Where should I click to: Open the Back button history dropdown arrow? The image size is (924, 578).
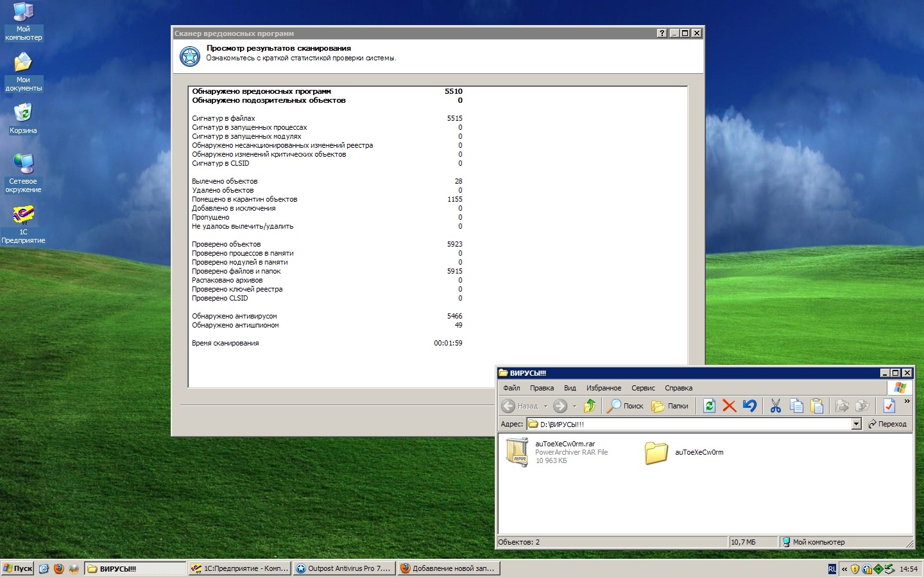[x=545, y=406]
